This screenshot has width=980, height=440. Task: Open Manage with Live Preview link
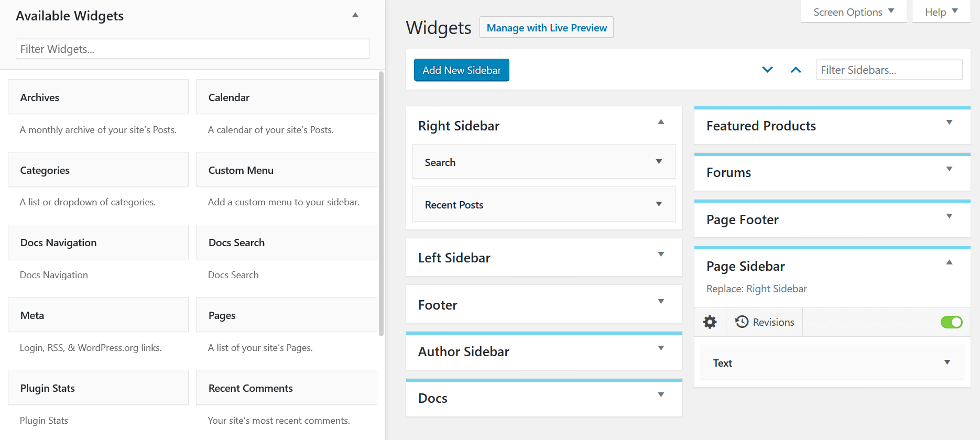(547, 28)
